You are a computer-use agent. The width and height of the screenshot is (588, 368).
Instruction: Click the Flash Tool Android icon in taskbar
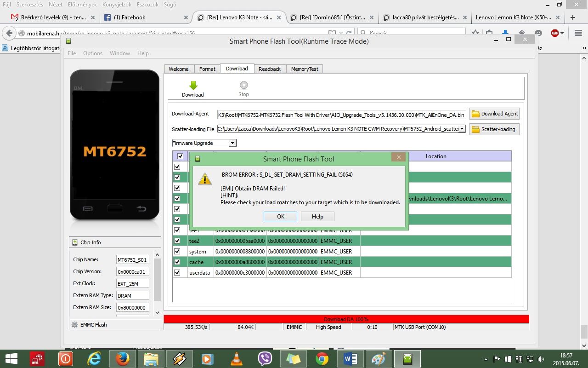click(407, 359)
